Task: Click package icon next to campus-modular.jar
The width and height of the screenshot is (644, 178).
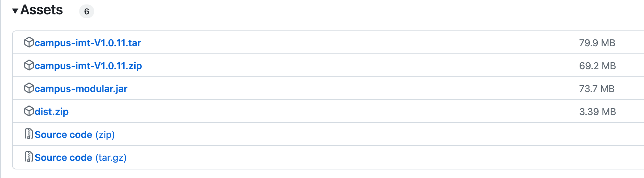Action: point(29,88)
